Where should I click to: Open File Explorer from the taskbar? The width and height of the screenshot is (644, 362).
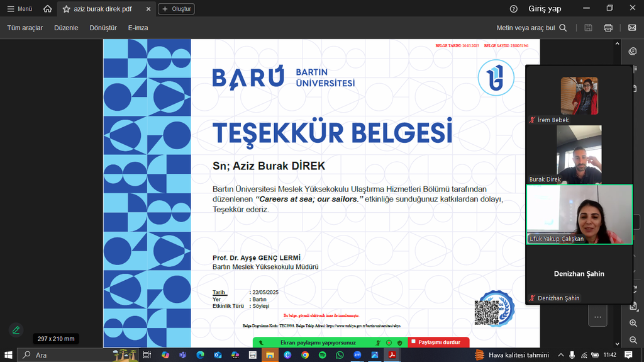point(270,355)
